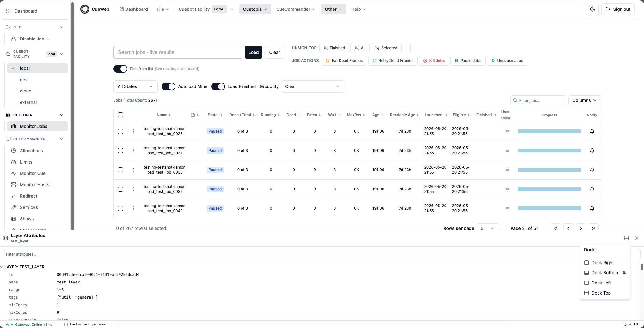Click the Clear search button

click(x=274, y=52)
